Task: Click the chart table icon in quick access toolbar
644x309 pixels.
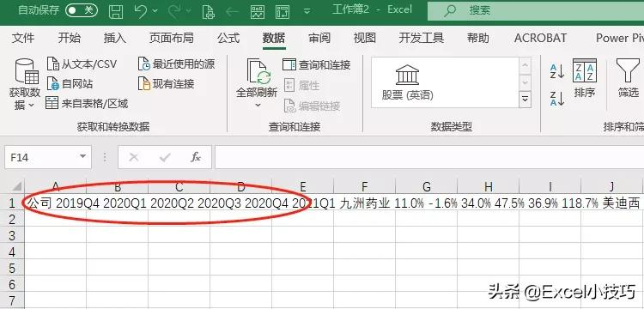Action: click(x=258, y=11)
